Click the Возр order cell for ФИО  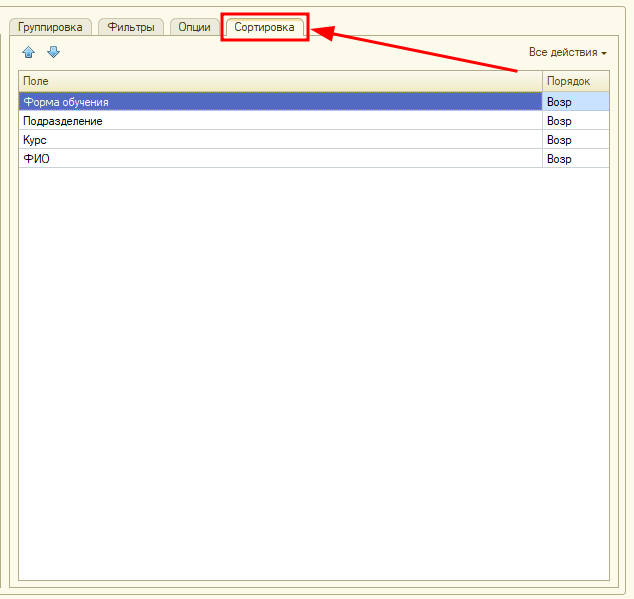coord(575,159)
